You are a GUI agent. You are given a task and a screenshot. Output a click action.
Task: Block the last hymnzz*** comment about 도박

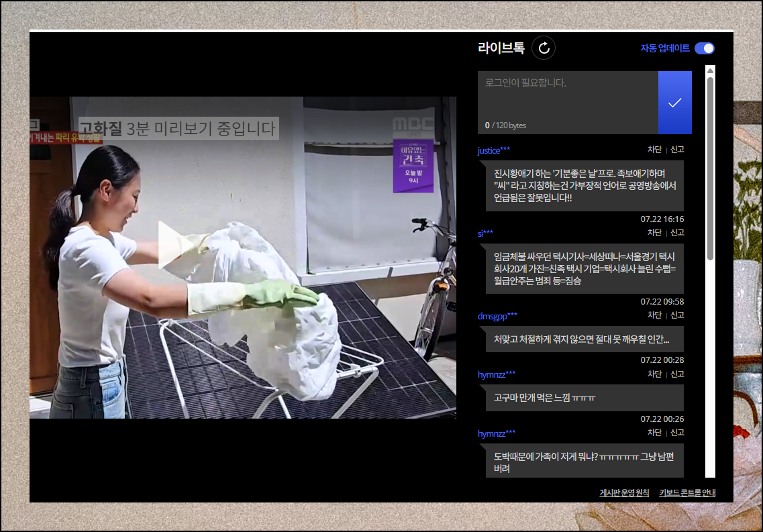click(x=654, y=432)
